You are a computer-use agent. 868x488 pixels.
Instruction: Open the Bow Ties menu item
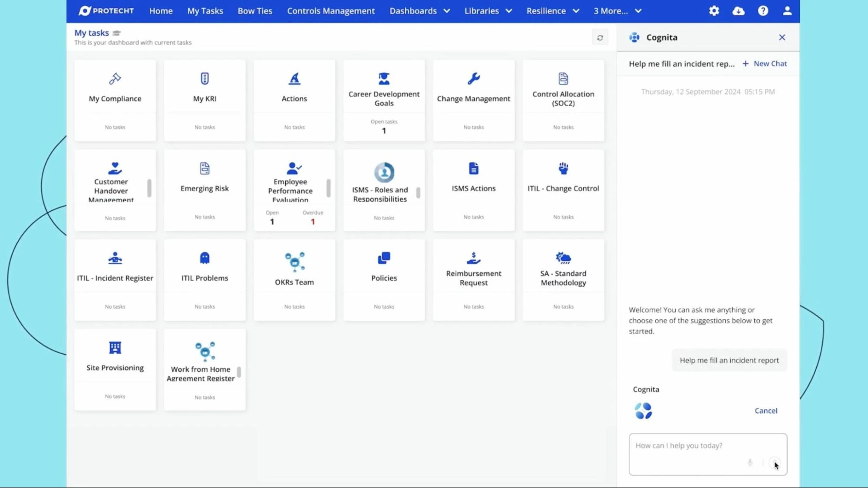click(255, 11)
